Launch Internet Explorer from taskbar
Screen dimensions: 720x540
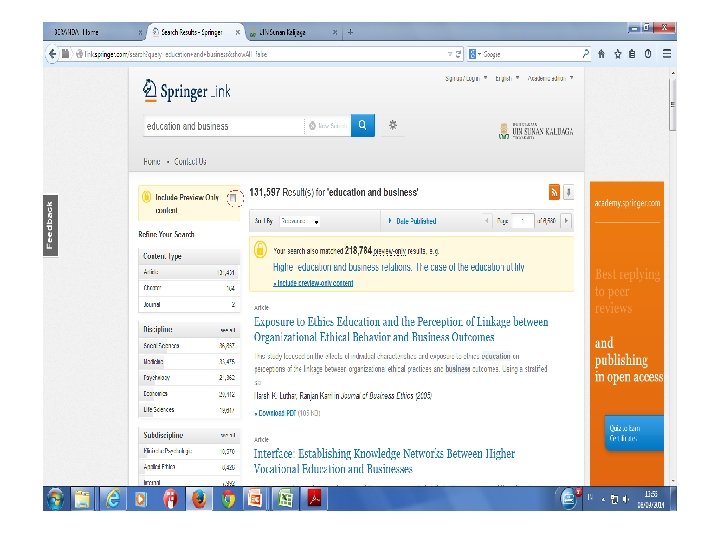[112, 499]
